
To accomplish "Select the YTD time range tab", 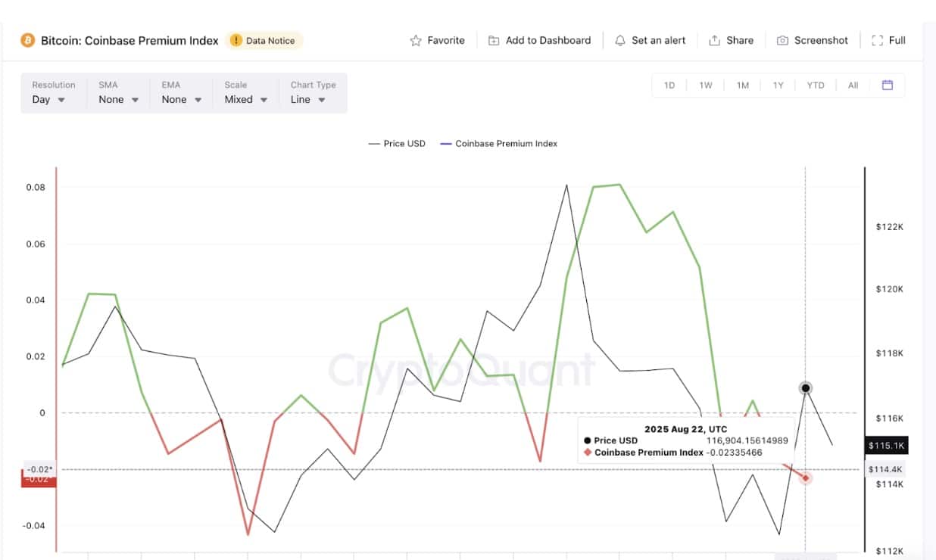I will pyautogui.click(x=816, y=86).
